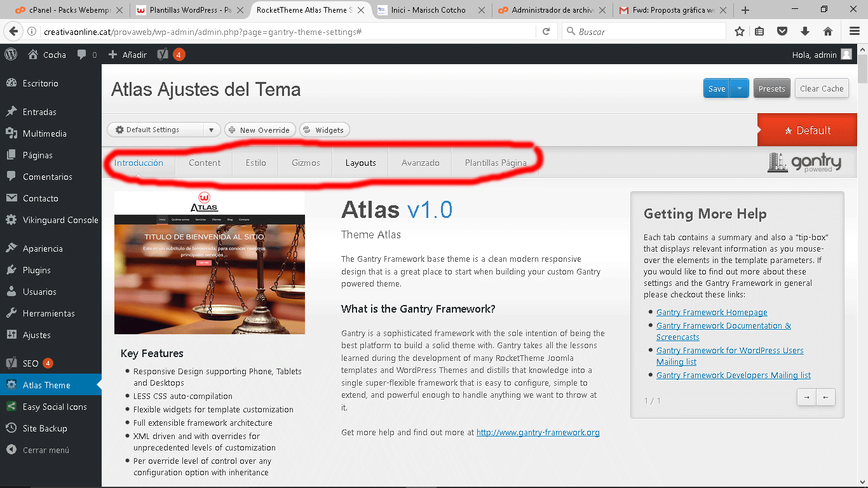
Task: Open a new browser tab with plus
Action: click(745, 10)
